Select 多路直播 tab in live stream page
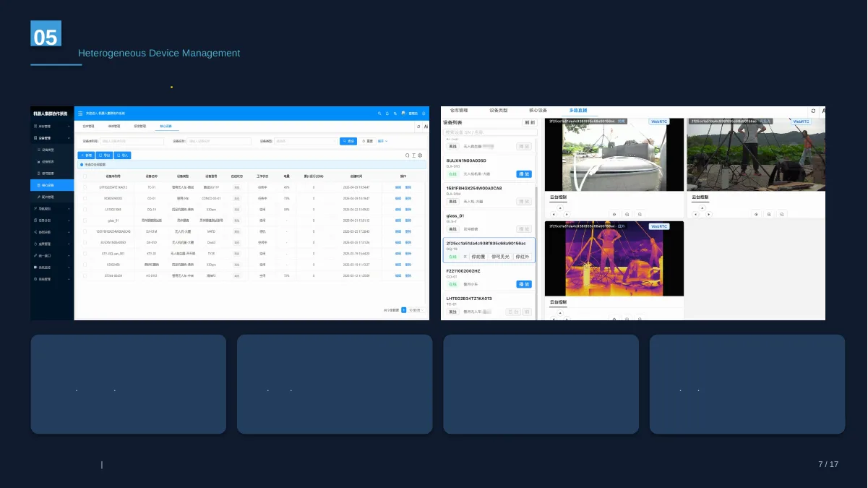This screenshot has height=488, width=868. (x=578, y=111)
